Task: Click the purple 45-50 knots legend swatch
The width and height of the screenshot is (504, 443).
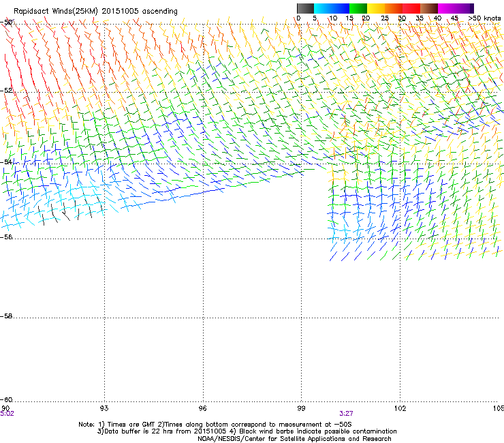Action: (x=464, y=8)
